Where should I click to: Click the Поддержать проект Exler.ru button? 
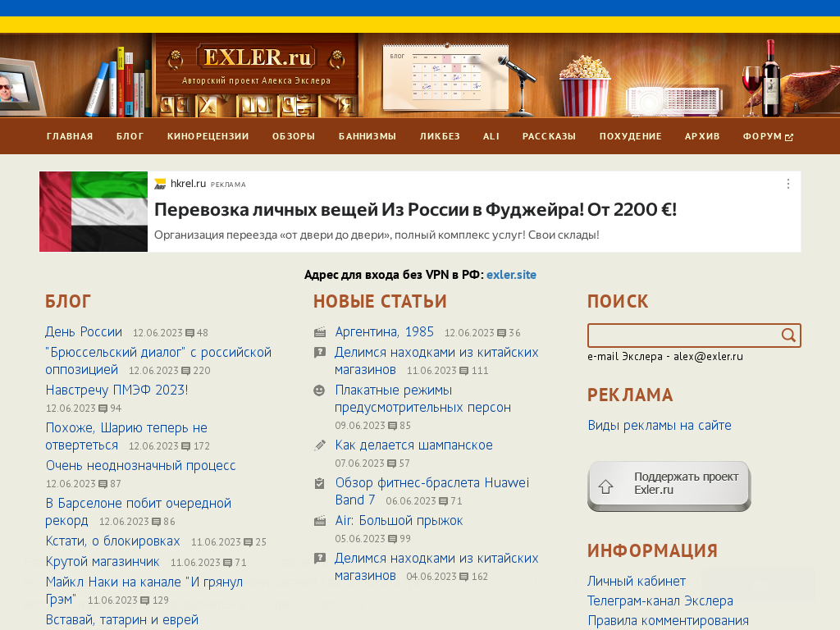pos(669,486)
